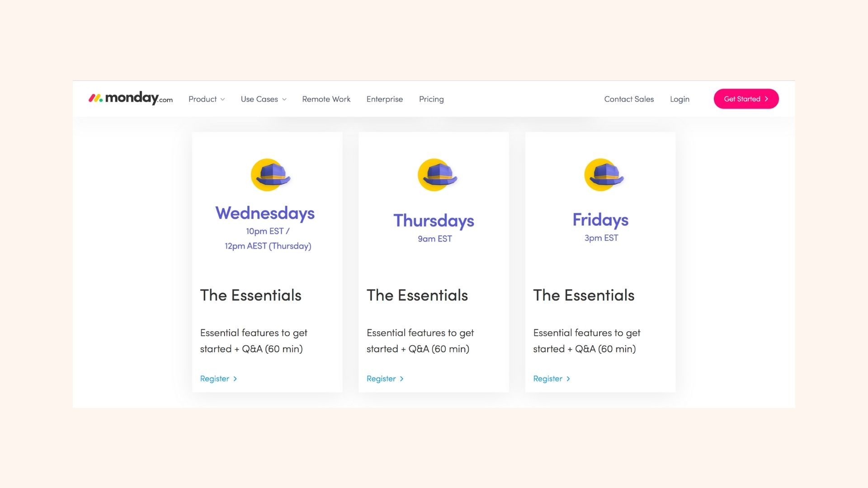Click the Thursdays heading on the card
Viewport: 868px width, 488px height.
pos(434,221)
